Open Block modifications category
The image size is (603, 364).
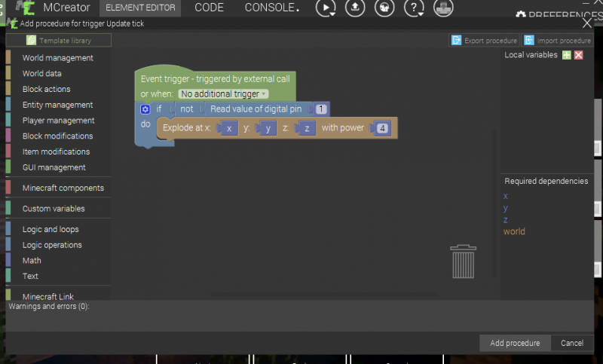(58, 136)
